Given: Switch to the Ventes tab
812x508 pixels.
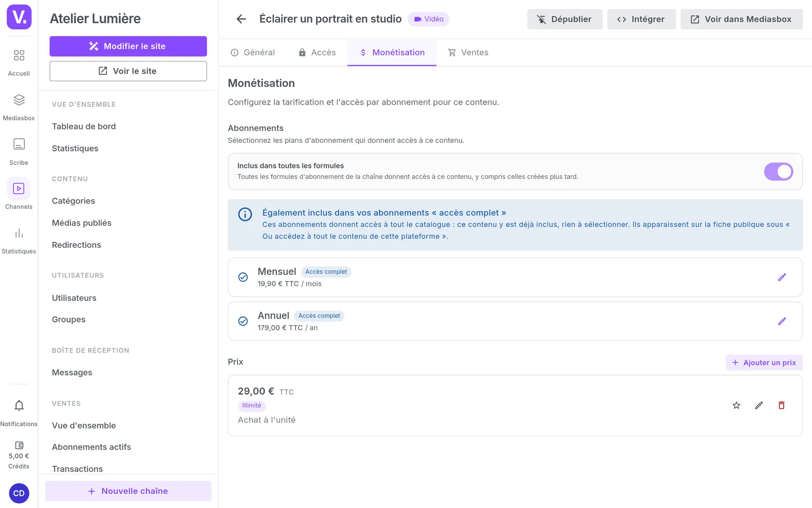Looking at the screenshot, I should (x=468, y=52).
